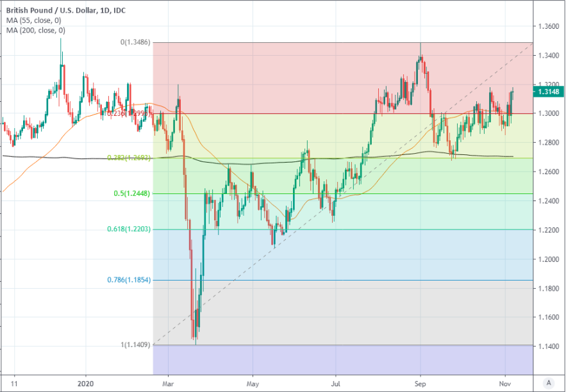Click the 1.3600 price scale label

tap(549, 27)
